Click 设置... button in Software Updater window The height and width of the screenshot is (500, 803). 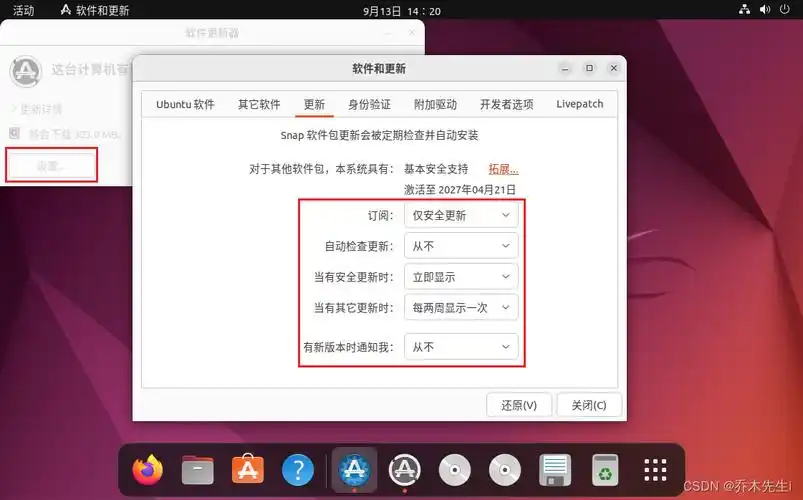(x=51, y=165)
